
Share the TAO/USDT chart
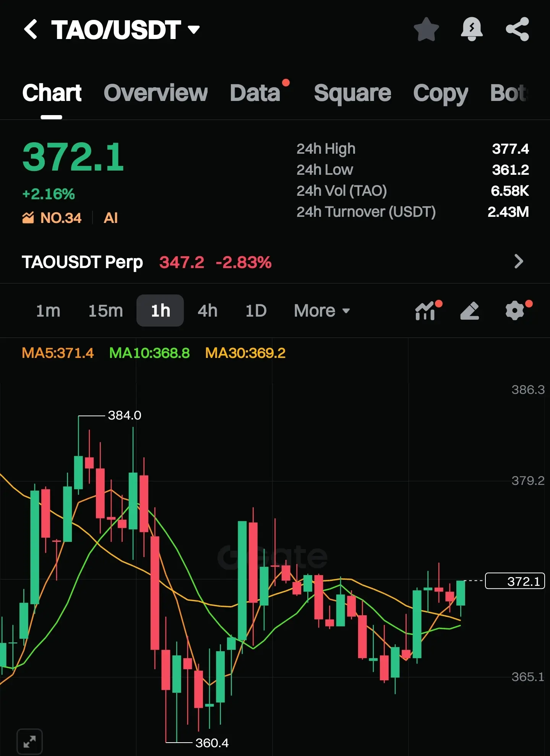pyautogui.click(x=518, y=29)
